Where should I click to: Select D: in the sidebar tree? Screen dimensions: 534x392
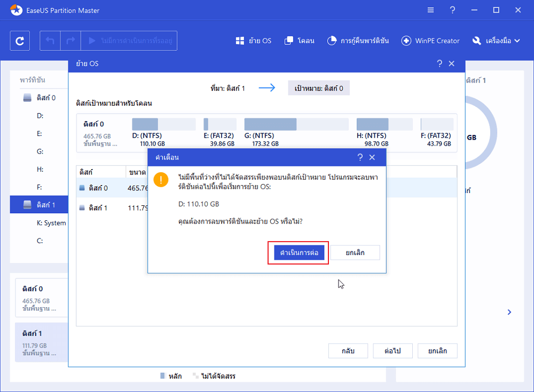[40, 116]
